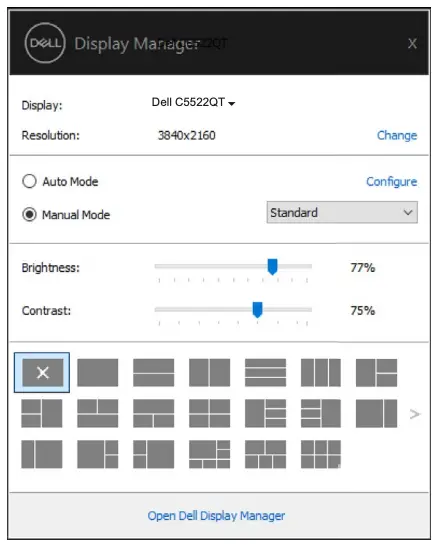
Task: Choose the one-wide-top-two-bottom layout
Action: (154, 413)
